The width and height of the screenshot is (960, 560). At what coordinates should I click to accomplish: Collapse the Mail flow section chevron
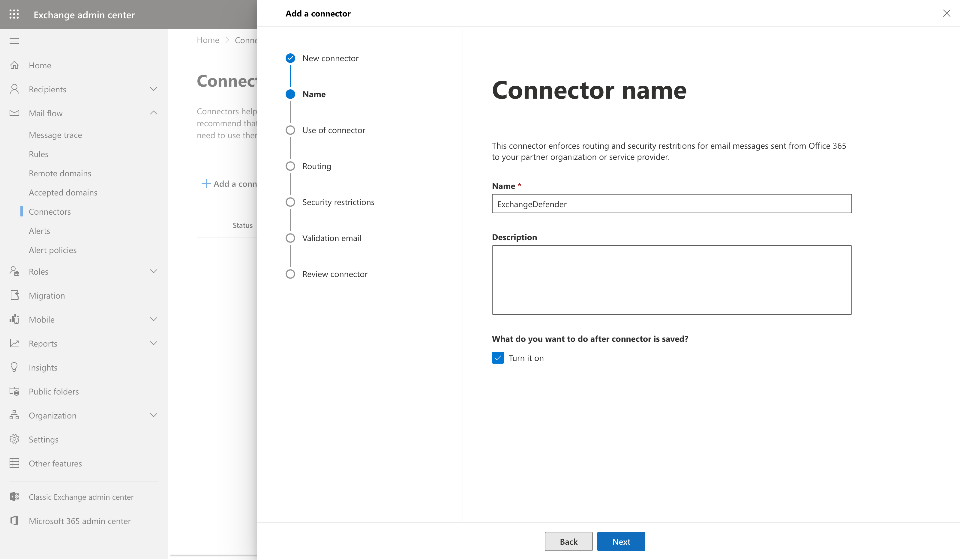[154, 113]
